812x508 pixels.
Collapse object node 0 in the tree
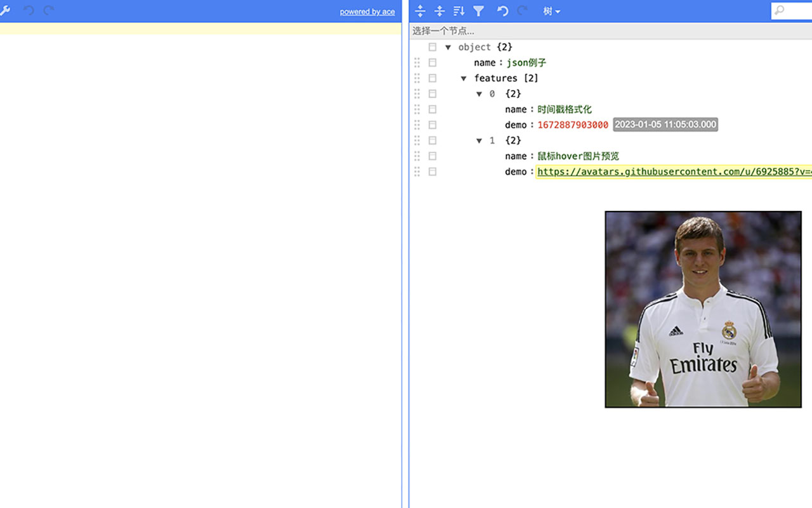tap(480, 93)
